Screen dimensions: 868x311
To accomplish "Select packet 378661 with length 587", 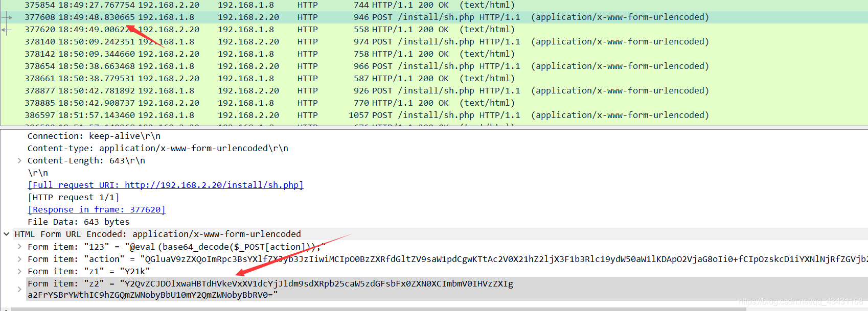I will [434, 78].
